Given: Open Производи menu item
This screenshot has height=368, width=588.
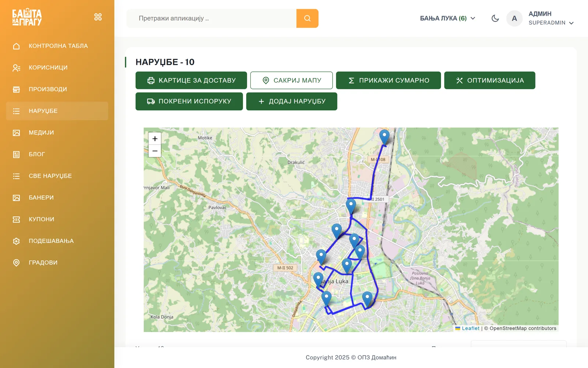Looking at the screenshot, I should pos(57,89).
